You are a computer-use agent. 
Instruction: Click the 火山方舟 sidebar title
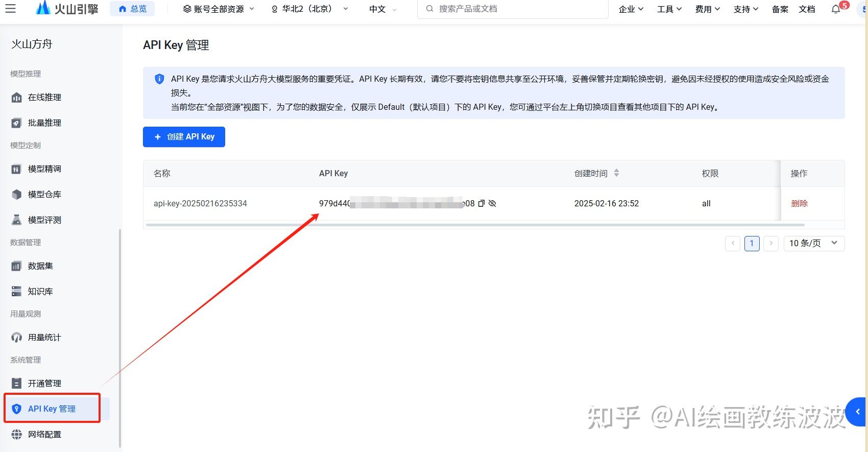click(32, 44)
